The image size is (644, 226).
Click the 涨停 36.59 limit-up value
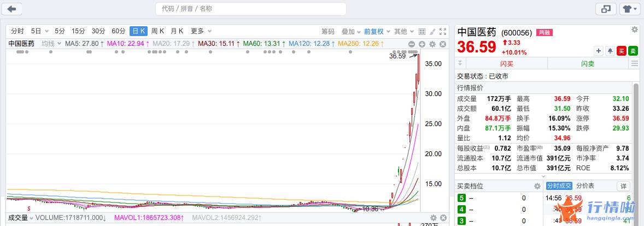point(620,118)
